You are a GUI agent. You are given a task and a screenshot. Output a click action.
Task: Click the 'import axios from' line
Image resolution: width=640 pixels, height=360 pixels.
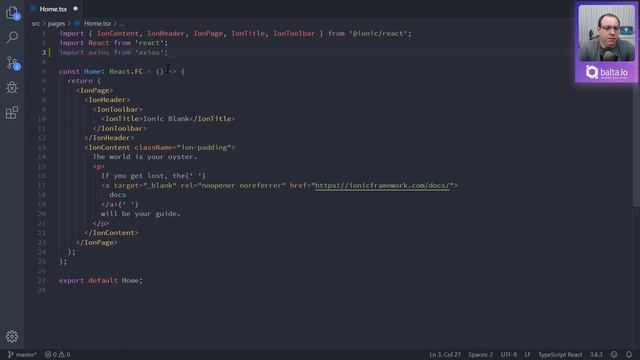113,52
